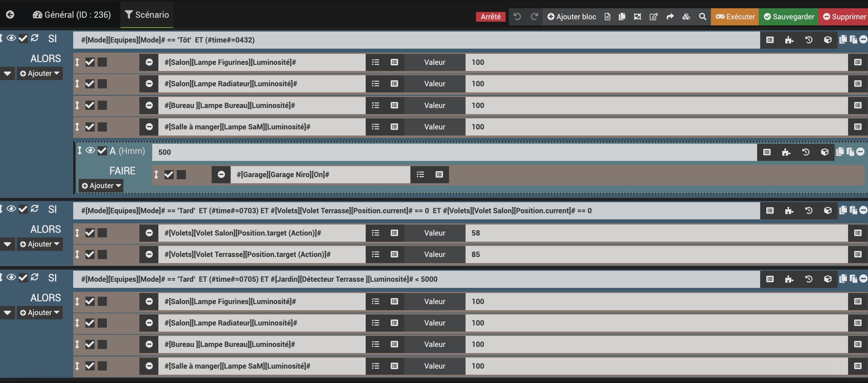Viewport: 868px width, 383px height.
Task: Edit Valeur 100 of first Lampe Radiateur row
Action: pos(656,84)
